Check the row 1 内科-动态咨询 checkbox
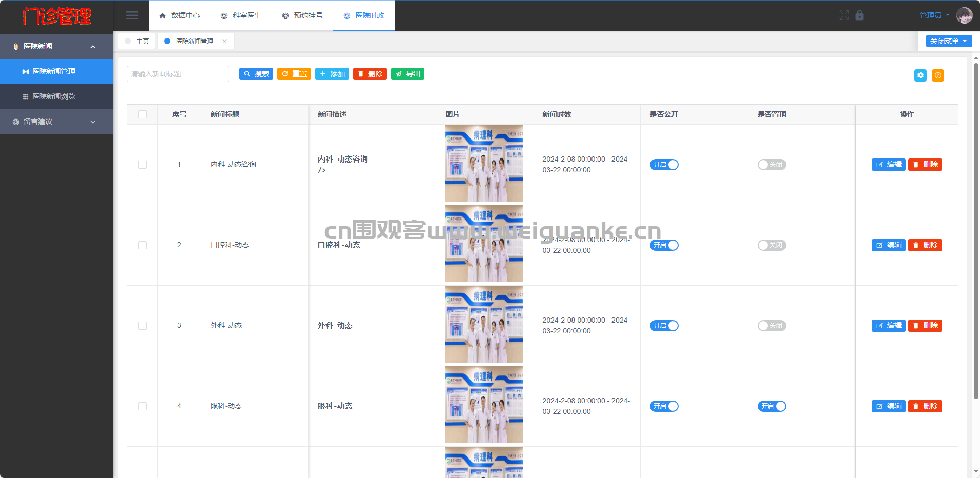This screenshot has height=478, width=980. coord(142,165)
